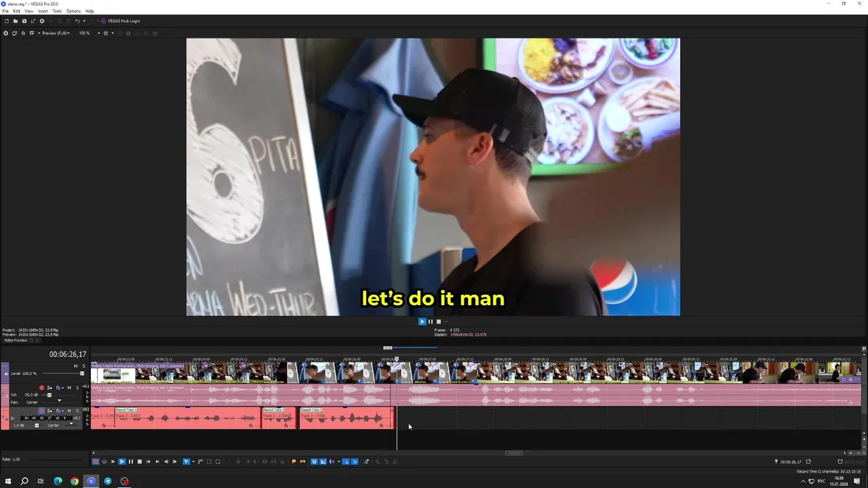868x488 pixels.
Task: Open the Edit menu
Action: click(16, 11)
